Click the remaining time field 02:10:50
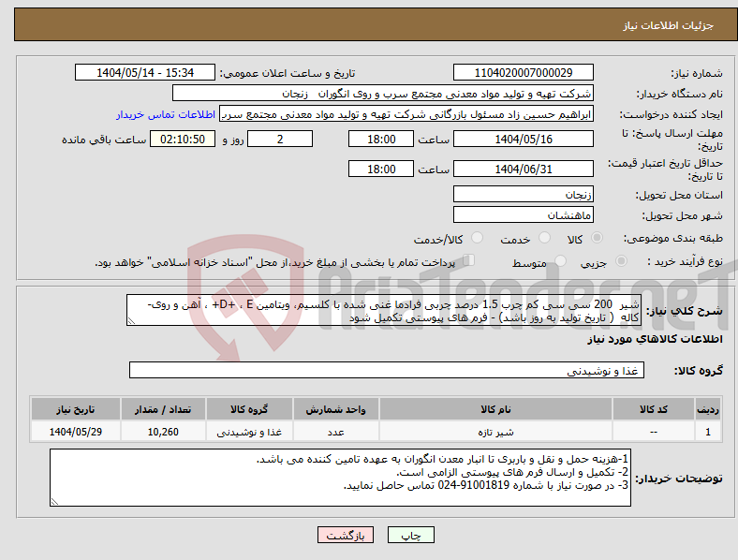 [x=183, y=139]
